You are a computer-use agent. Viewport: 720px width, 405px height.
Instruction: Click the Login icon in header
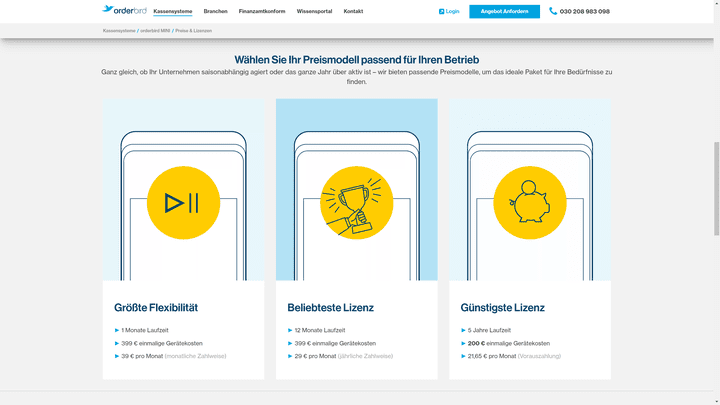[441, 12]
